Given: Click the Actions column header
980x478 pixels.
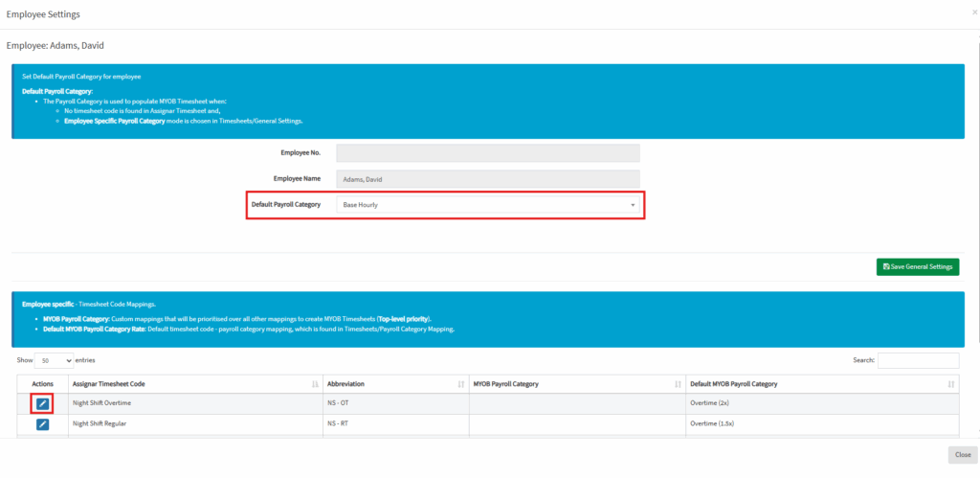Looking at the screenshot, I should point(42,384).
